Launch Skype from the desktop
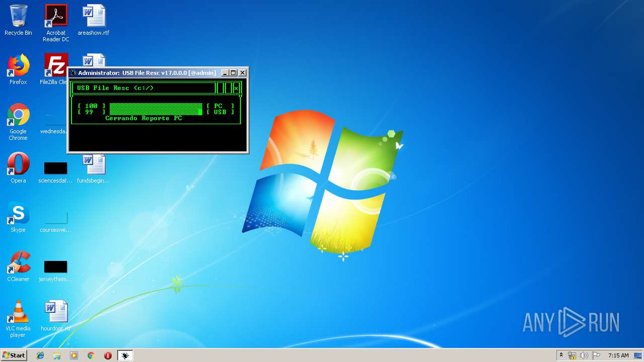The height and width of the screenshot is (362, 644). pos(18,217)
